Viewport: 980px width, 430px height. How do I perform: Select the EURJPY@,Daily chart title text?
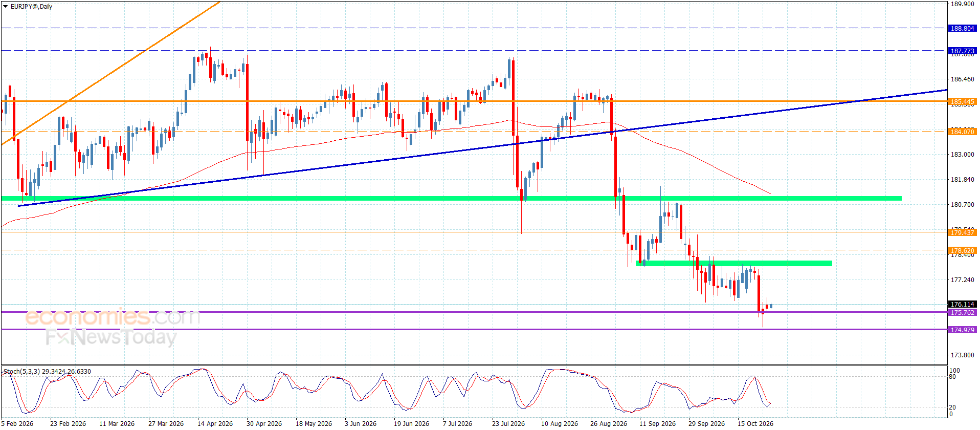click(31, 7)
